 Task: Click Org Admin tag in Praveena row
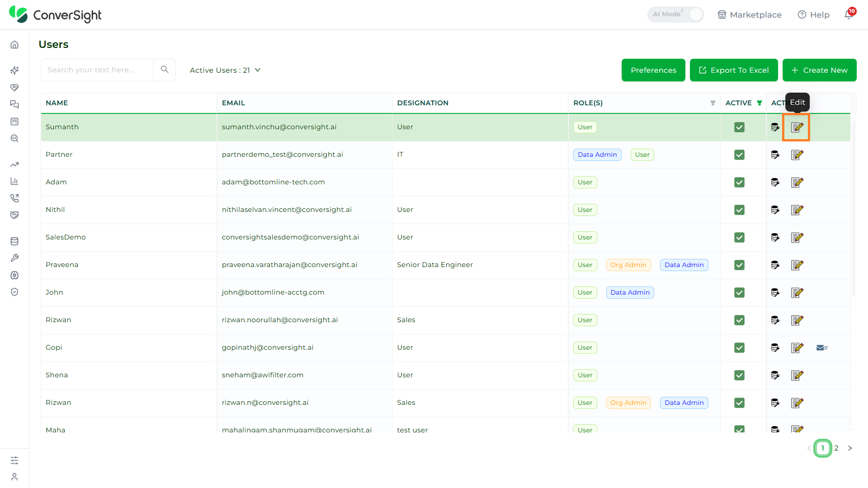click(628, 265)
